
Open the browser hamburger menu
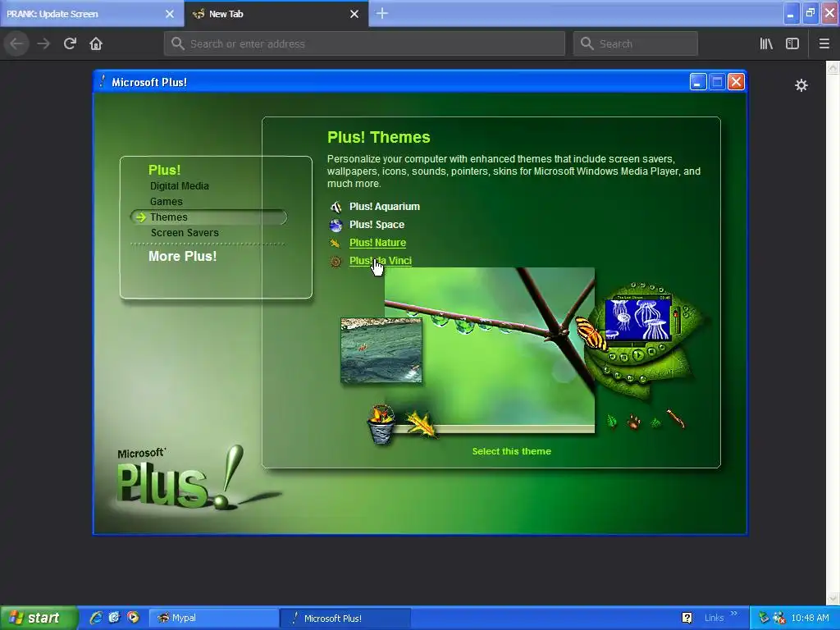[824, 43]
